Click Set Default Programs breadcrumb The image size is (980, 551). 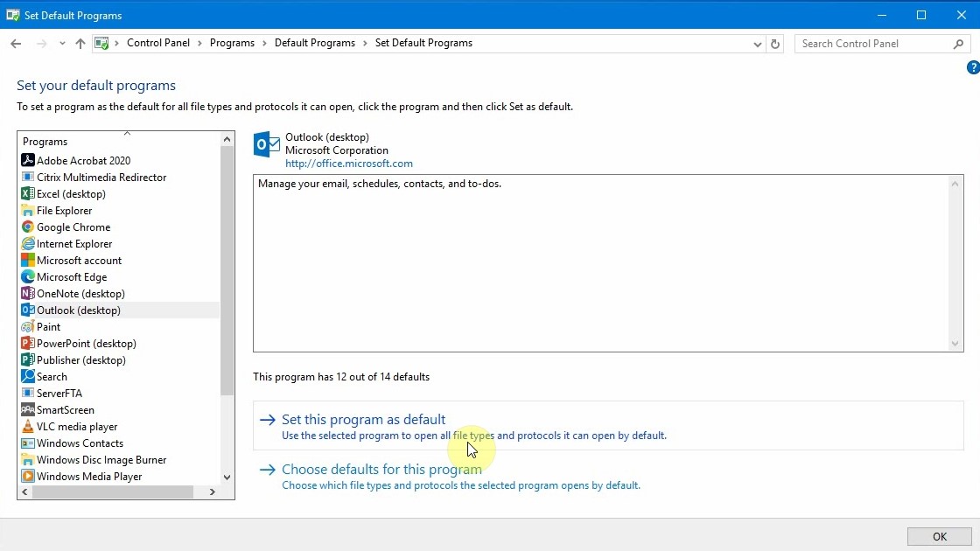tap(423, 43)
